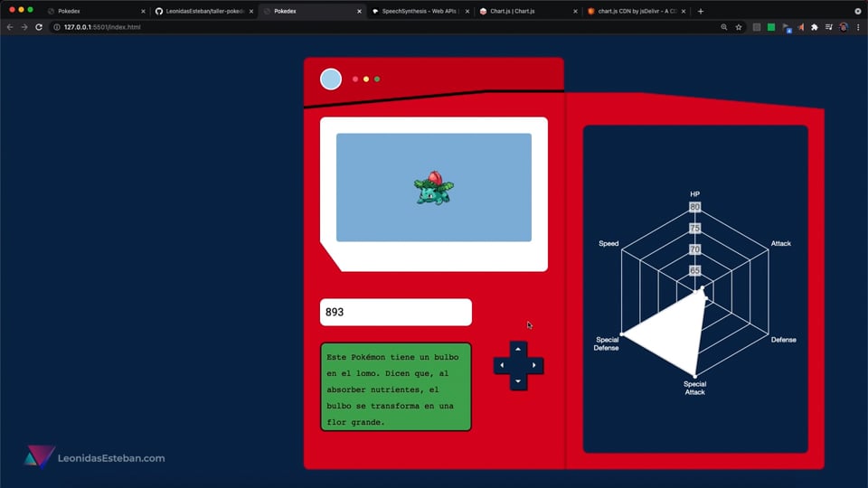Open the chart.js CDN by jsDelivr tab
Viewport: 868px width, 488px height.
[x=631, y=11]
